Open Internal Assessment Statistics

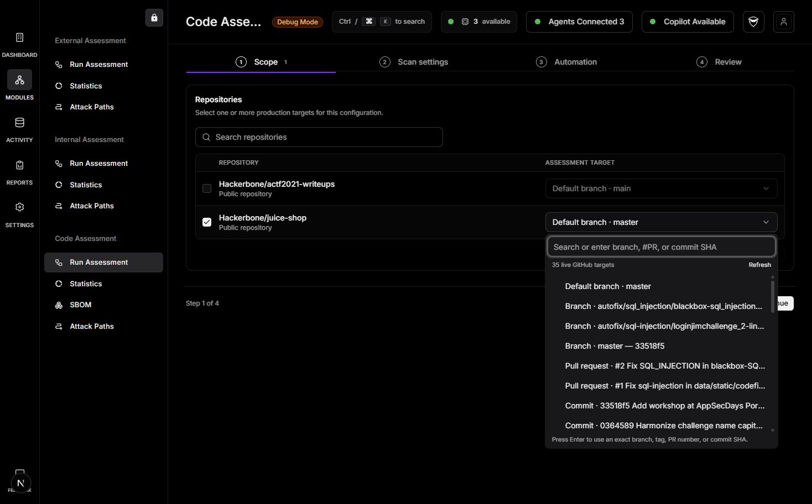click(103, 185)
